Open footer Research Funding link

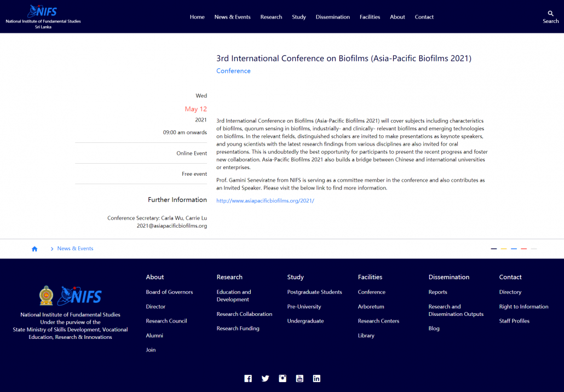238,328
